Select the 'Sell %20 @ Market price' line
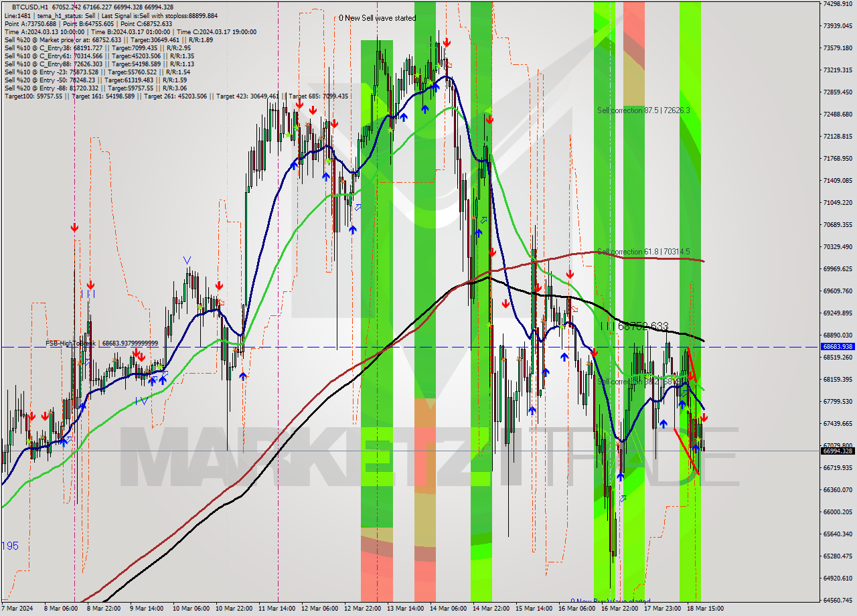Viewport: 857px width, 616px height. click(108, 40)
